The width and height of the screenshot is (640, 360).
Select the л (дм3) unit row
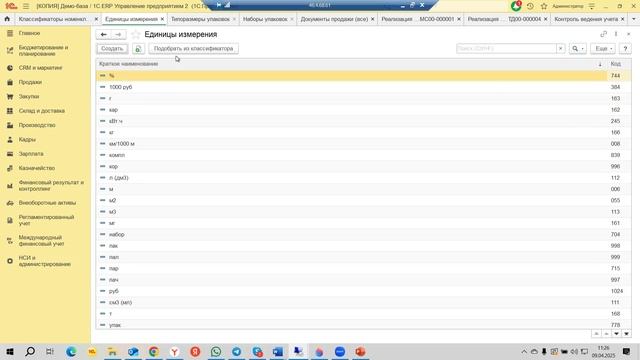tap(363, 178)
